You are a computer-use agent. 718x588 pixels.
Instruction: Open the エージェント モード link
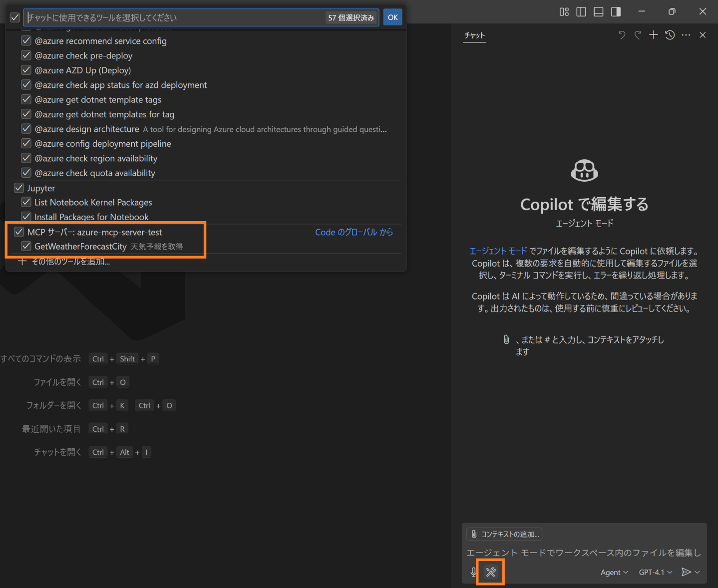(498, 251)
